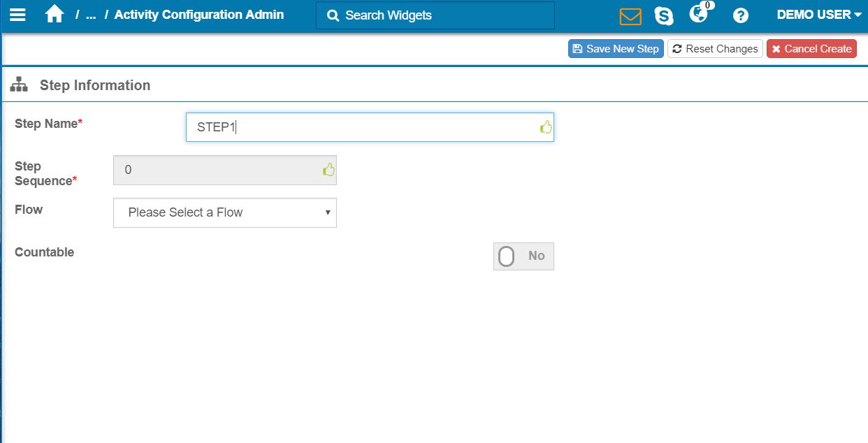This screenshot has height=443, width=868.
Task: Click the help question mark icon
Action: pyautogui.click(x=740, y=15)
